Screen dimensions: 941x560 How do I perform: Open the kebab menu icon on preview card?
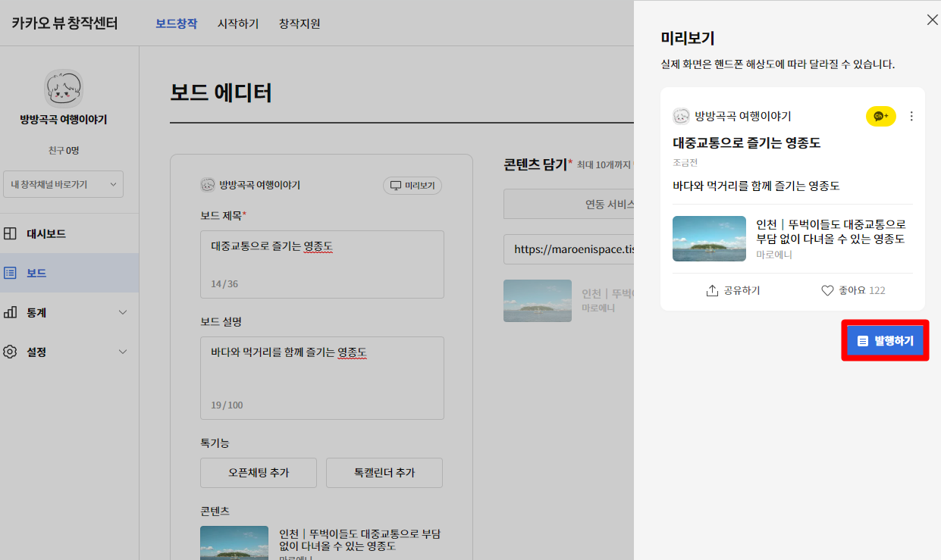pos(911,116)
